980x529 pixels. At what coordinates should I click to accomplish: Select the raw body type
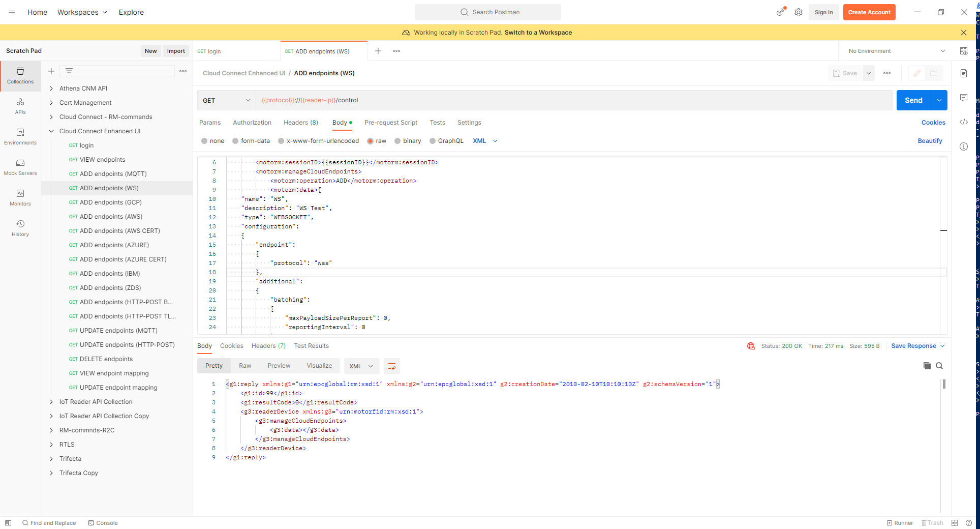pos(377,141)
